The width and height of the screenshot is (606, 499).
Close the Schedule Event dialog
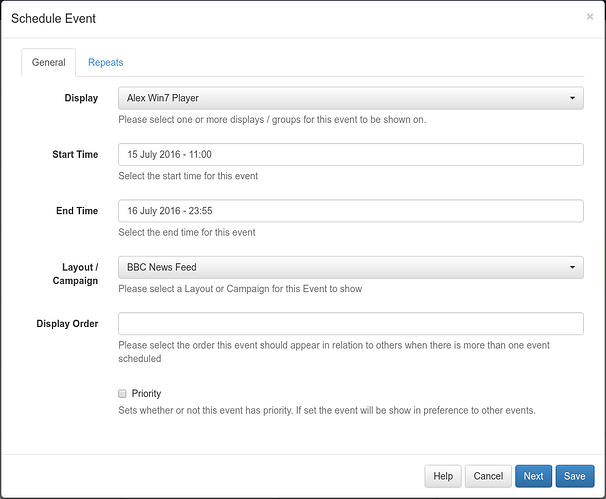coord(589,17)
